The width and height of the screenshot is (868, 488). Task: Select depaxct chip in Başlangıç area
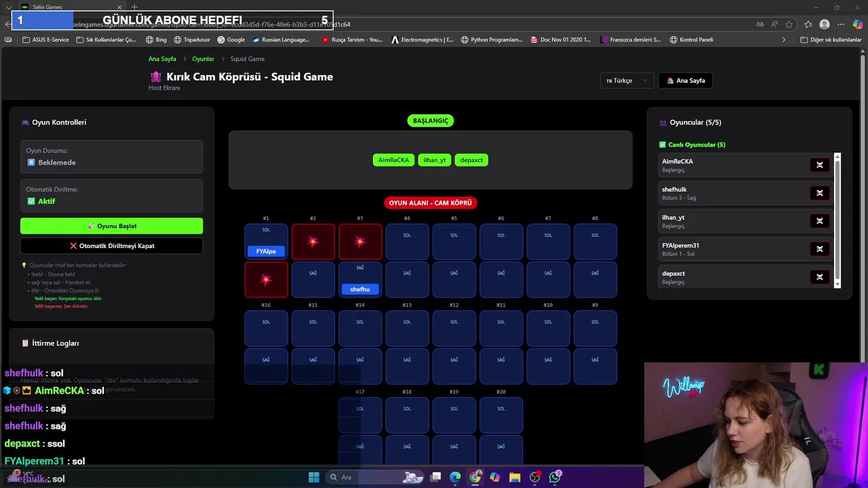(x=471, y=160)
